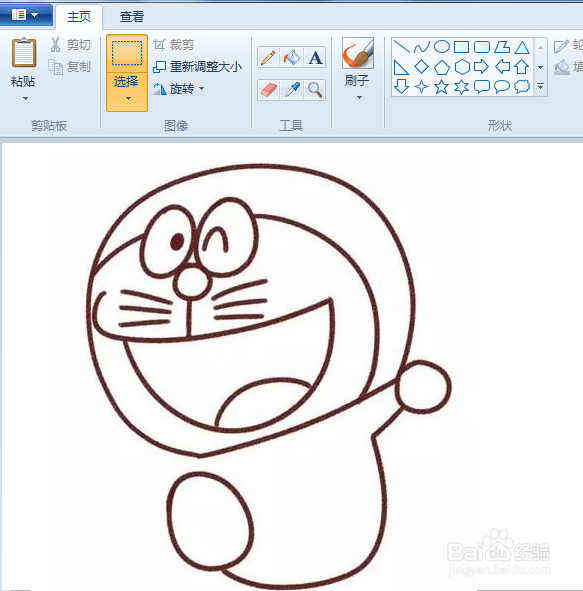Select the Text tool A icon
The image size is (583, 591).
click(x=315, y=57)
